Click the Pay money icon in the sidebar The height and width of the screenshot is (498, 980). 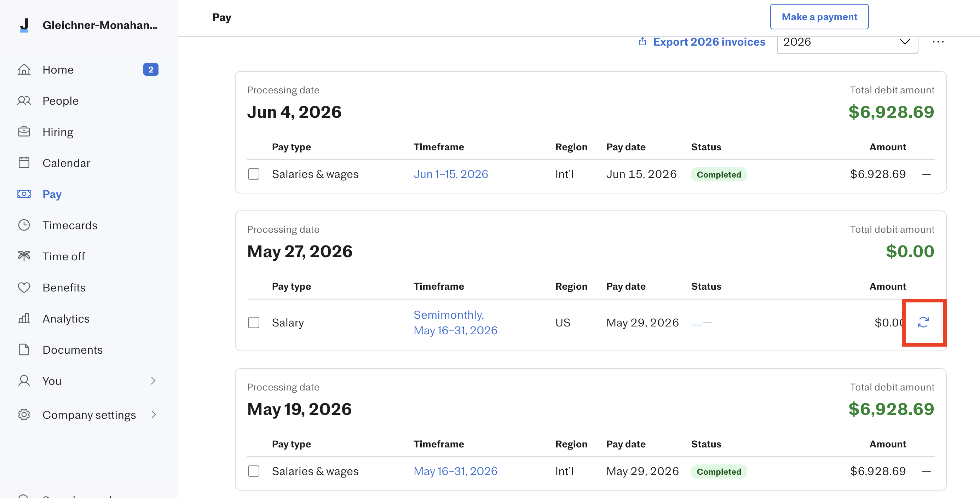(x=24, y=194)
